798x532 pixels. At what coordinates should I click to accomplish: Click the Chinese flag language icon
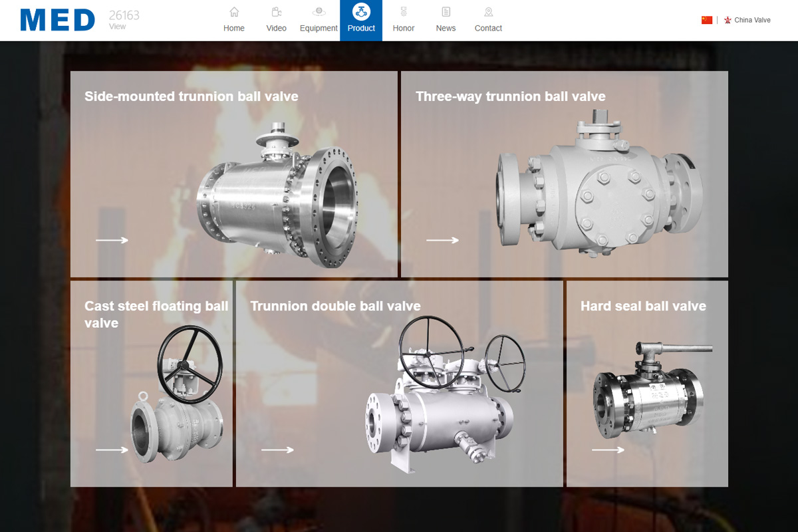(x=707, y=20)
